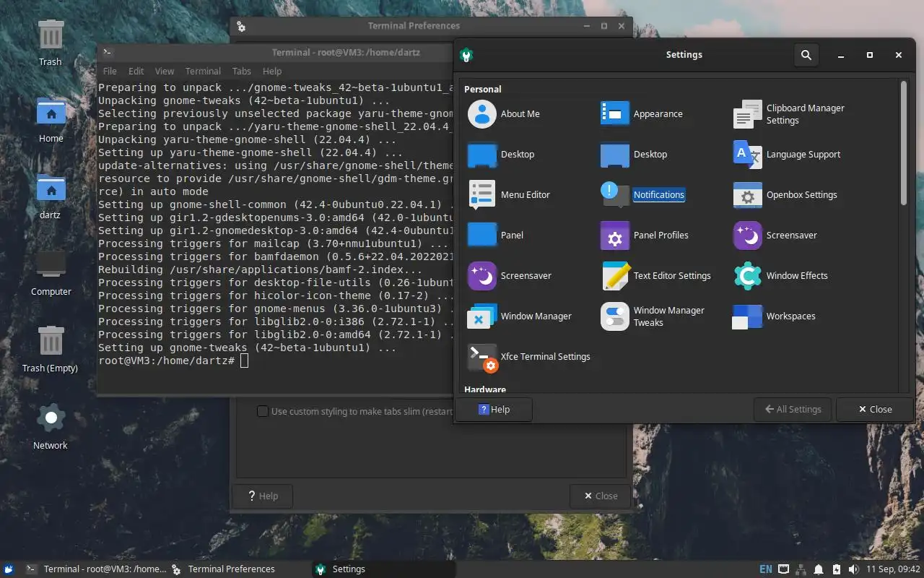Open the Terminal menu in menu bar
This screenshot has height=578, width=924.
[x=203, y=72]
